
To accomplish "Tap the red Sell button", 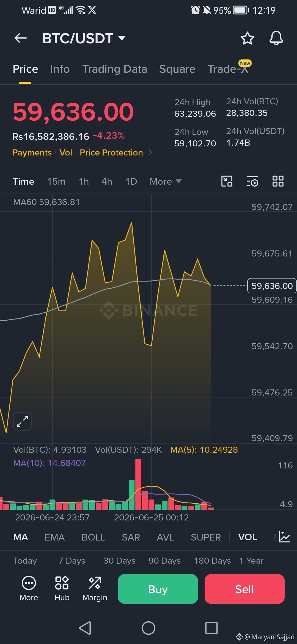I will tap(244, 589).
